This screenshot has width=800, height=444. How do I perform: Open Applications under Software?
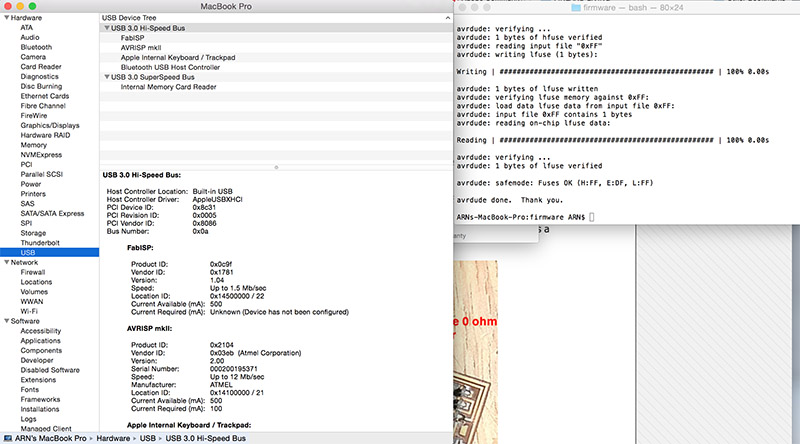pos(40,340)
